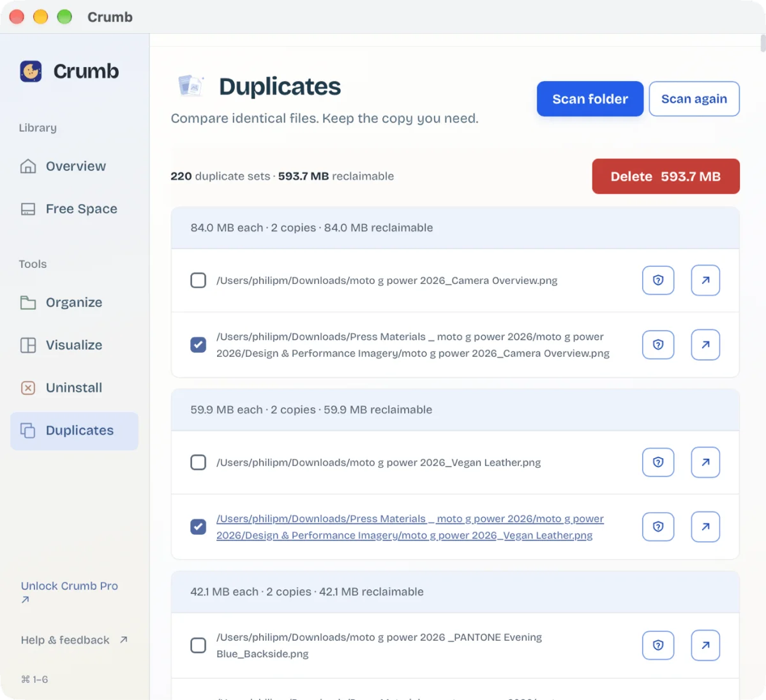Click shield icon for Press Materials Vegan Leather.png

[658, 526]
